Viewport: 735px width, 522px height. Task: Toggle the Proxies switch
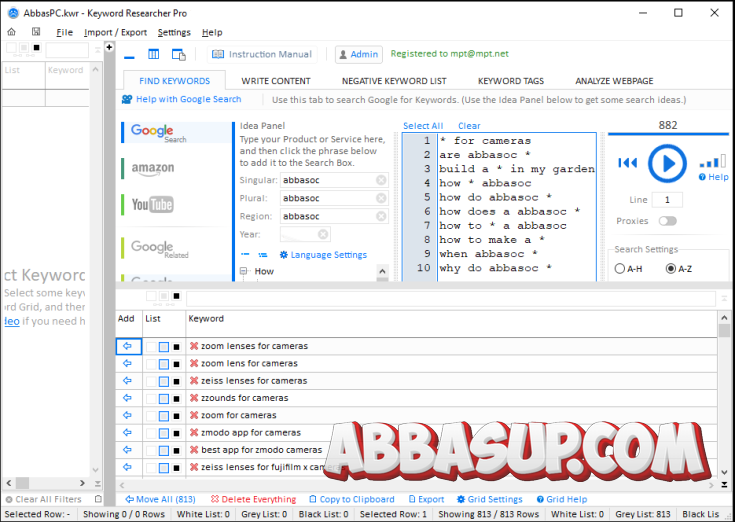tap(668, 221)
